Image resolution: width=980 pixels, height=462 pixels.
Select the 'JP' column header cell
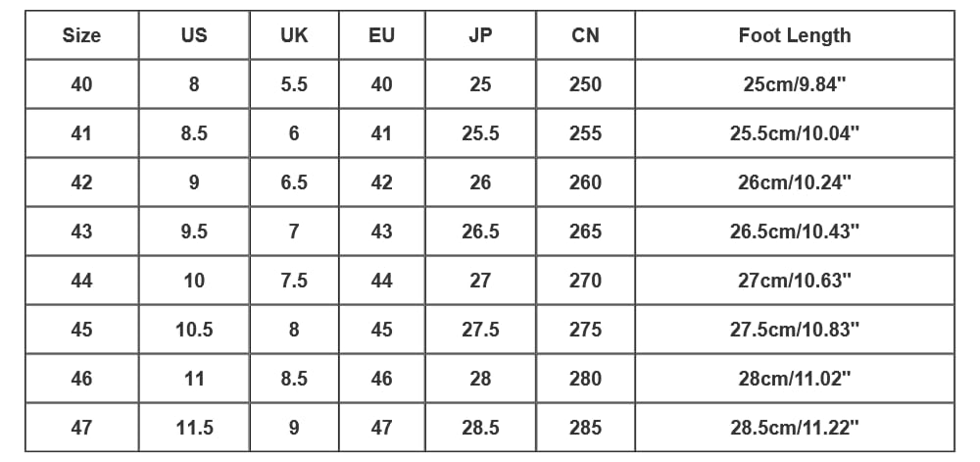pyautogui.click(x=480, y=36)
